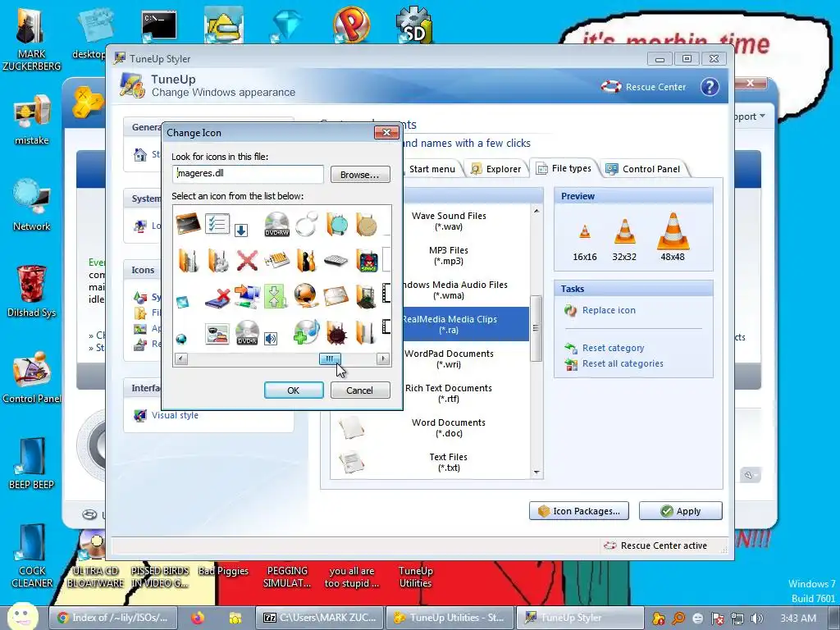The image size is (840, 630).
Task: Choose the blue speaker volume icon
Action: pos(271,339)
